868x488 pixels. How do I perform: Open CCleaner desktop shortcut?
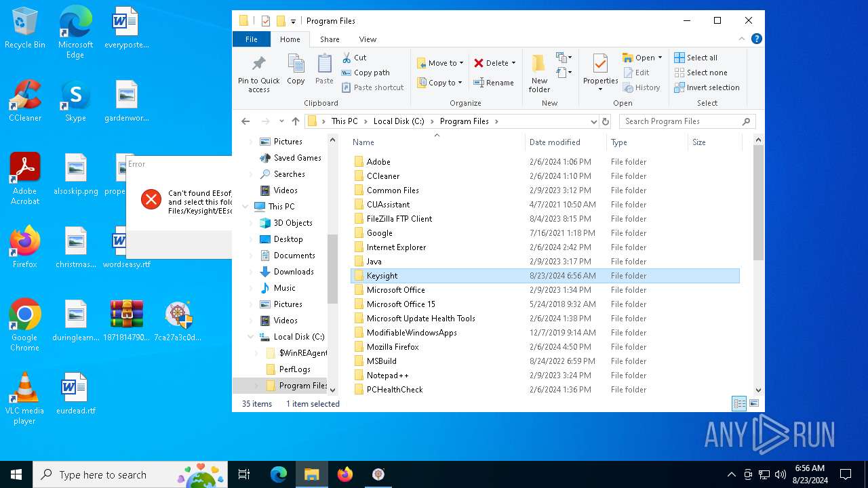(x=25, y=102)
